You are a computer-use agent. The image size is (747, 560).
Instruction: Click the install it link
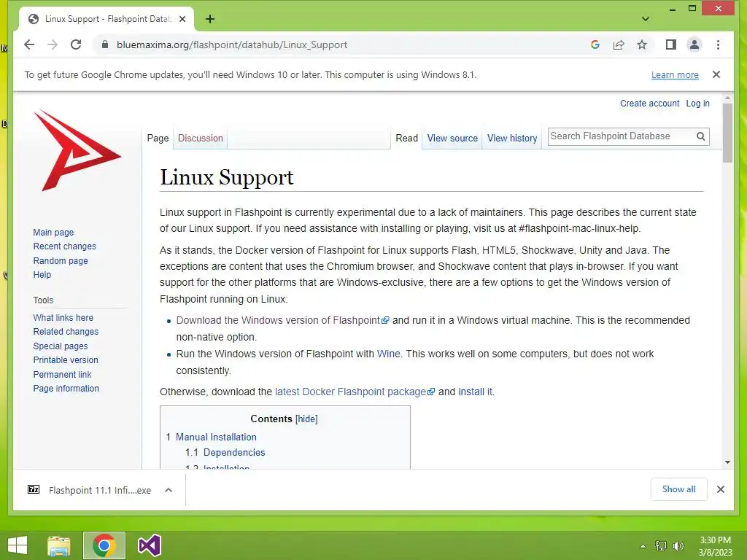click(x=476, y=392)
